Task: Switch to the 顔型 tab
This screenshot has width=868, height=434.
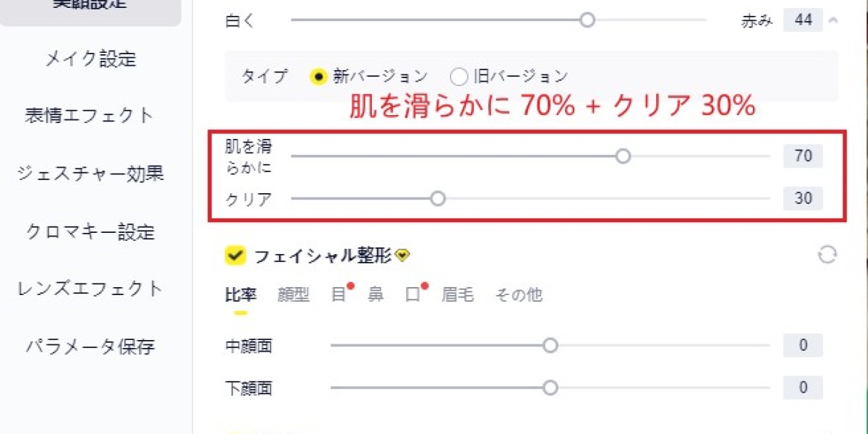Action: tap(292, 294)
